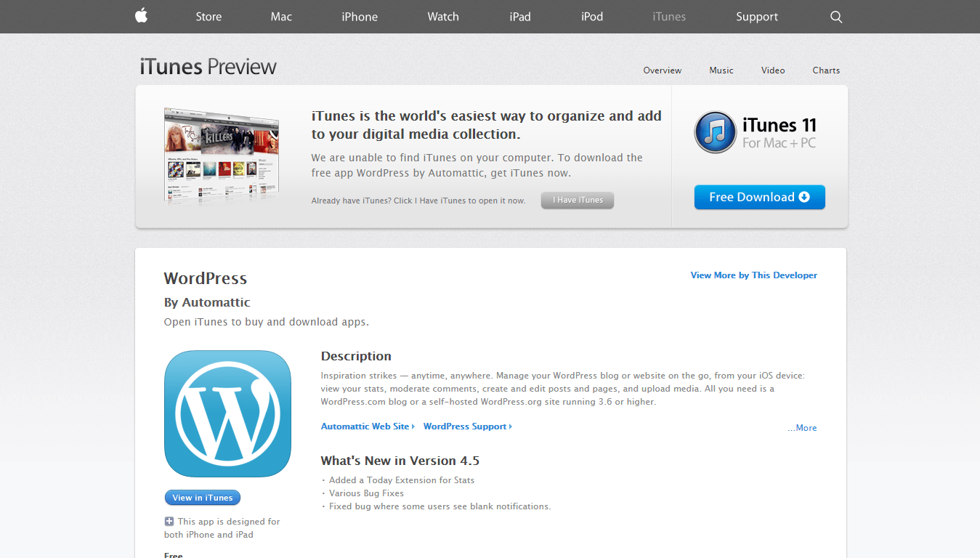This screenshot has width=980, height=558.
Task: Switch to the Video tab
Action: (773, 70)
